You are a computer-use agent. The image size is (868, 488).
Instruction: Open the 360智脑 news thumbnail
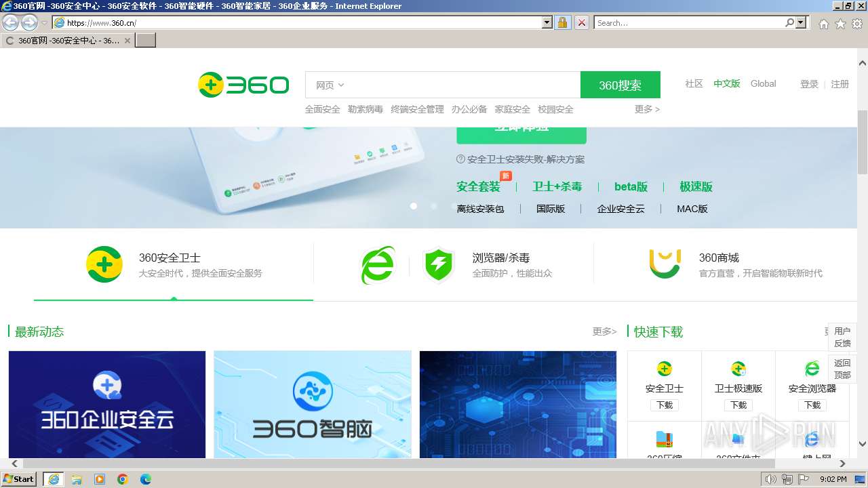313,405
